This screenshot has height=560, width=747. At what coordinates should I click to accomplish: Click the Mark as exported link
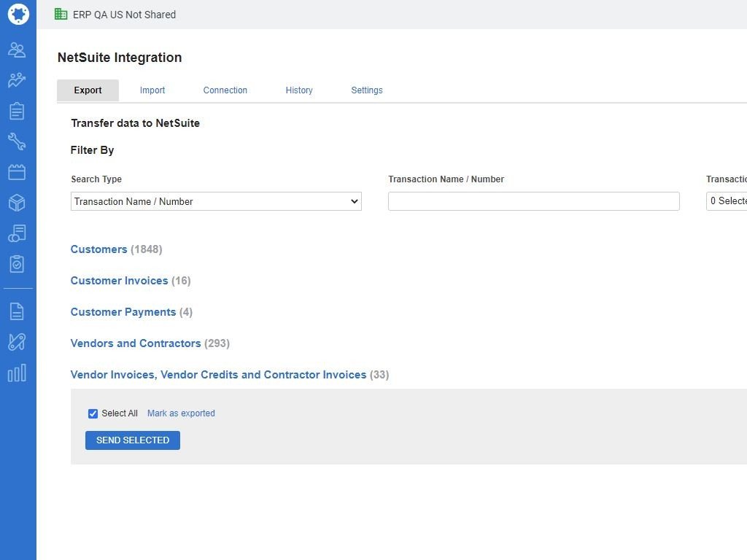[x=181, y=413]
